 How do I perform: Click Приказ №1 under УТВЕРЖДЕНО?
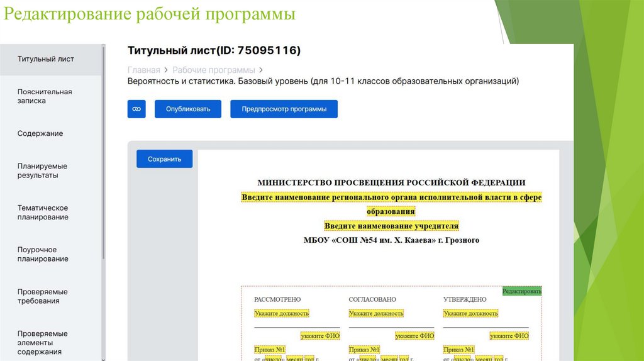(458, 350)
